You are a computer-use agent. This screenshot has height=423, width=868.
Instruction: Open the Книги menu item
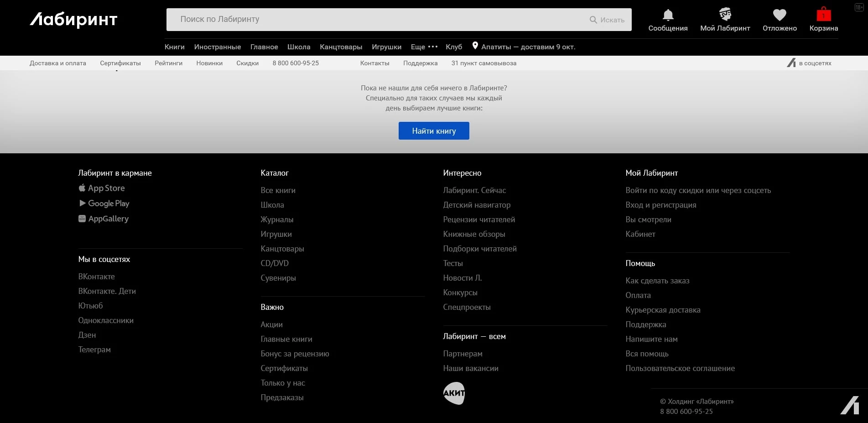pos(174,47)
